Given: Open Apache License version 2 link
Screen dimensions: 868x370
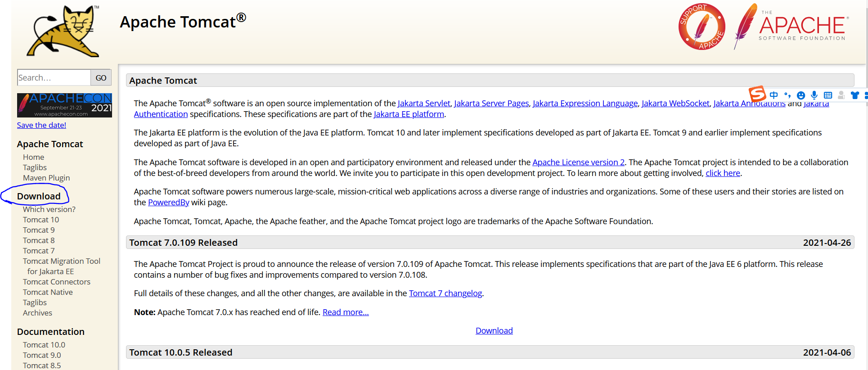Looking at the screenshot, I should tap(578, 162).
